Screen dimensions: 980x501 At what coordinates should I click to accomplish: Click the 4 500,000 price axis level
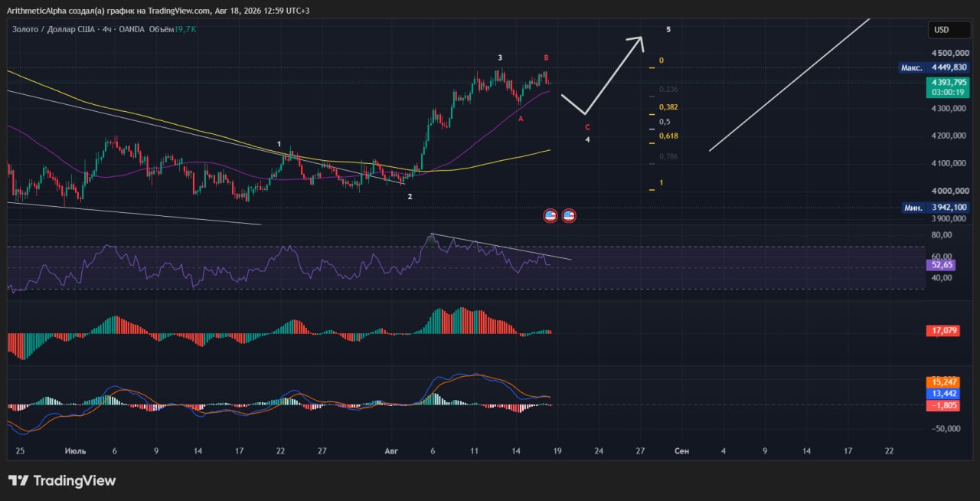951,53
